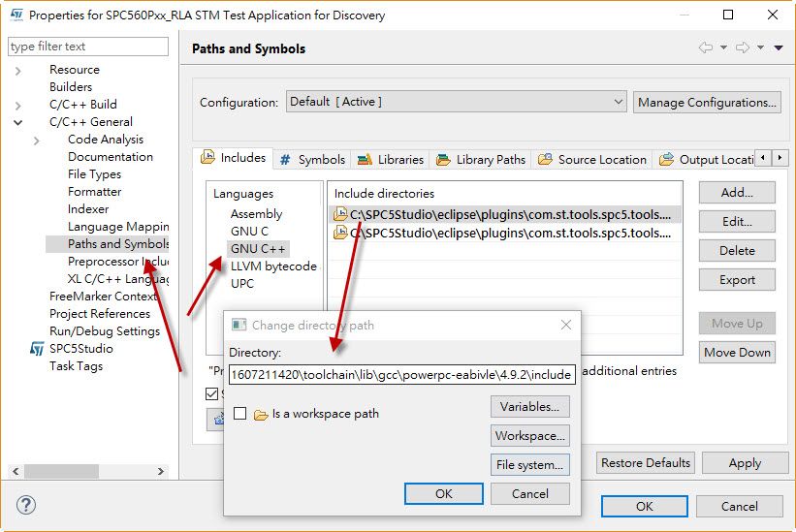796x532 pixels.
Task: Select Indexer in the tree
Action: tap(88, 209)
